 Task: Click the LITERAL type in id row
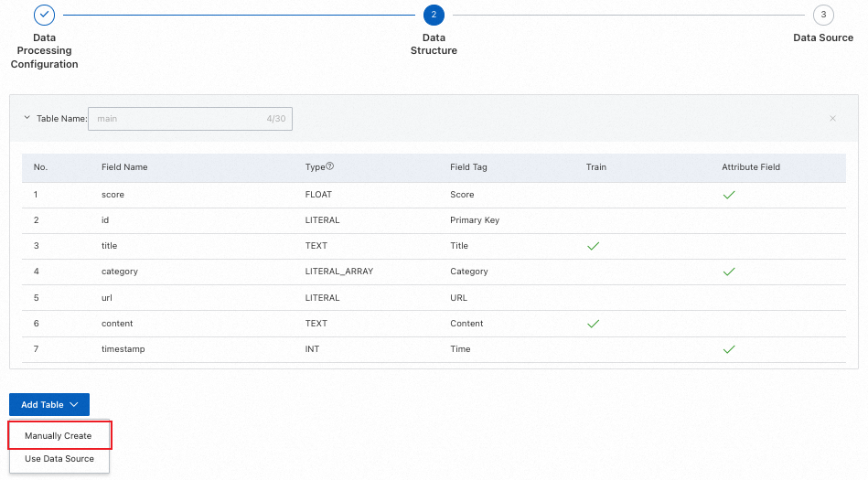click(322, 220)
